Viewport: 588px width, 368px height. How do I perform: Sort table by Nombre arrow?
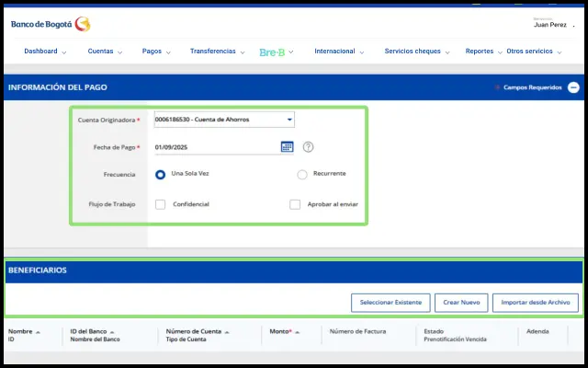[38, 332]
